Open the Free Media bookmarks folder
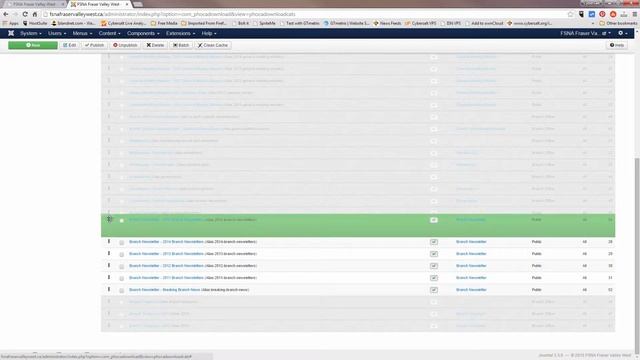The height and width of the screenshot is (360, 640). click(164, 23)
